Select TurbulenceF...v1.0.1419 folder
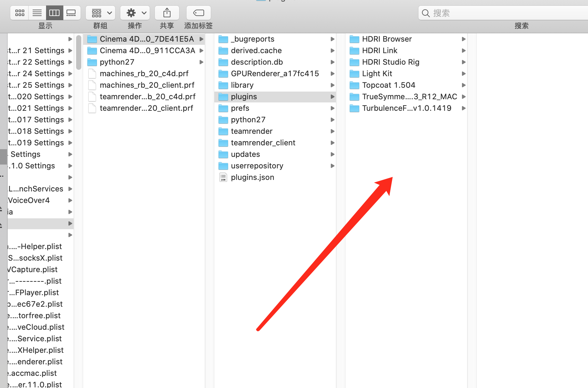 (x=406, y=108)
